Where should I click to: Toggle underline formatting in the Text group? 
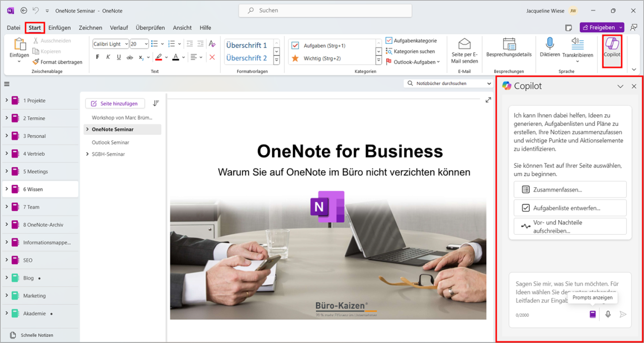pyautogui.click(x=118, y=57)
